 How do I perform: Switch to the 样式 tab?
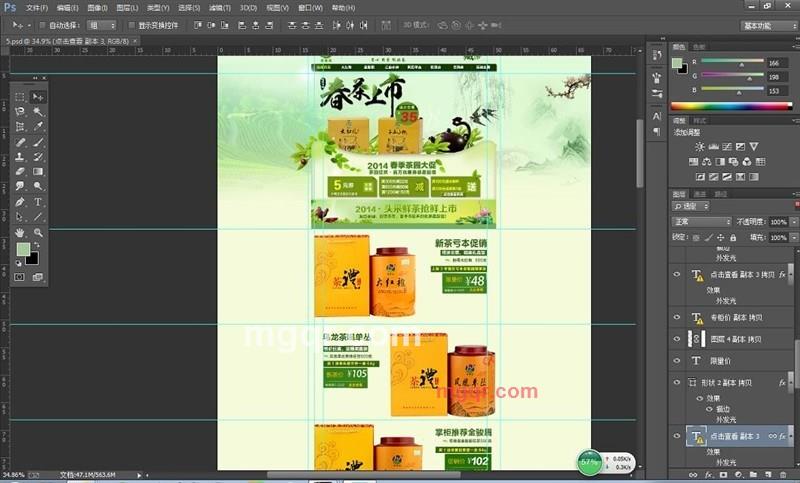700,120
